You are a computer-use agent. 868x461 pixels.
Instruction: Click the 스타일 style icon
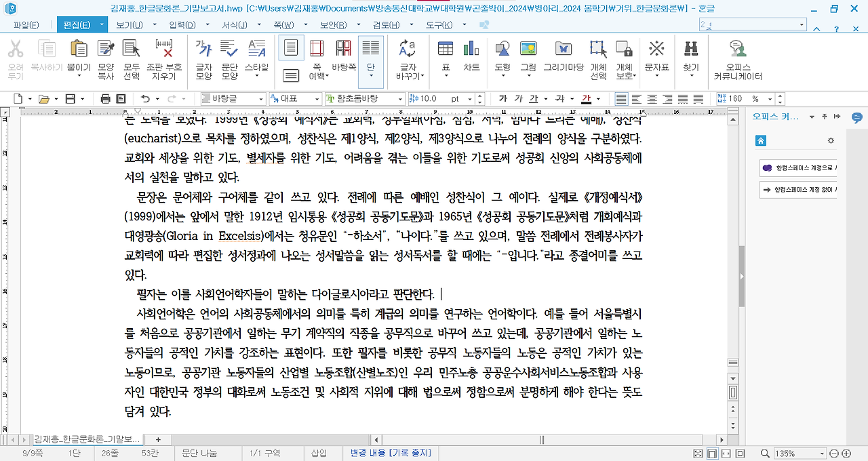[256, 49]
